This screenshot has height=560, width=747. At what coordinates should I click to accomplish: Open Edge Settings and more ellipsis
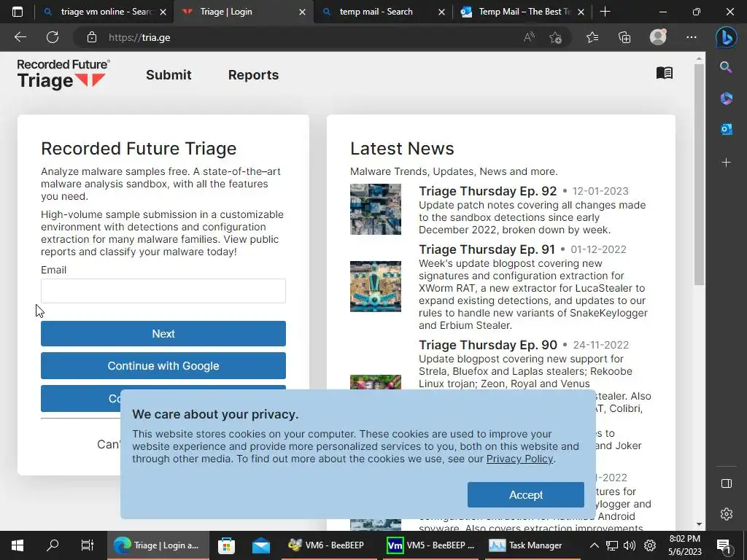692,37
